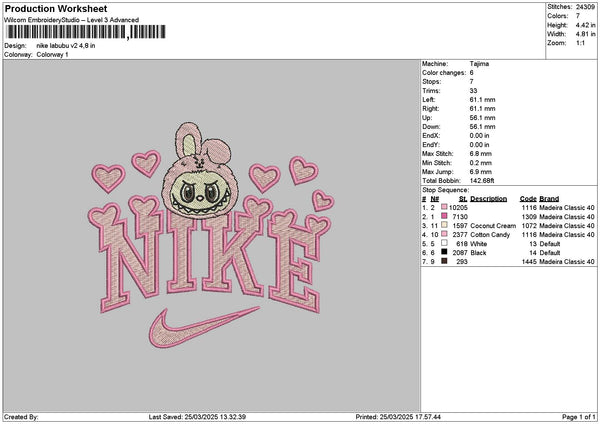This screenshot has width=600, height=424.
Task: Click the Code column header
Action: click(x=529, y=198)
